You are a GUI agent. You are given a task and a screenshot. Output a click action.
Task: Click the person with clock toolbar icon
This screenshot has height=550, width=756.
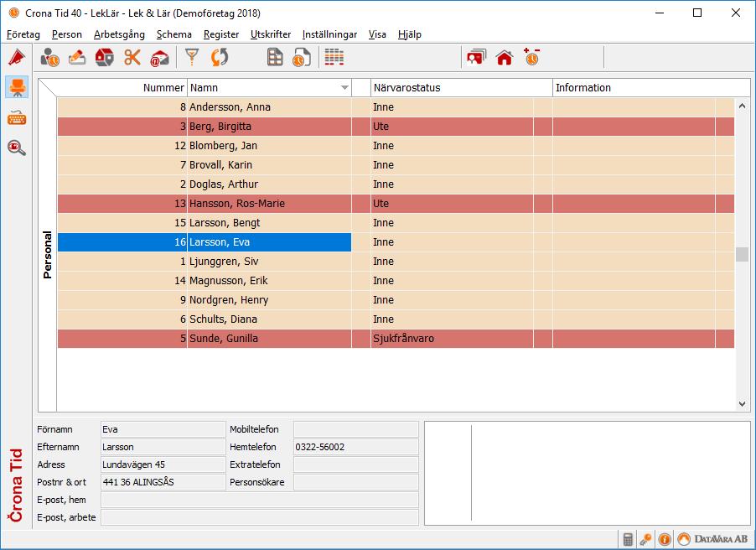click(x=49, y=57)
